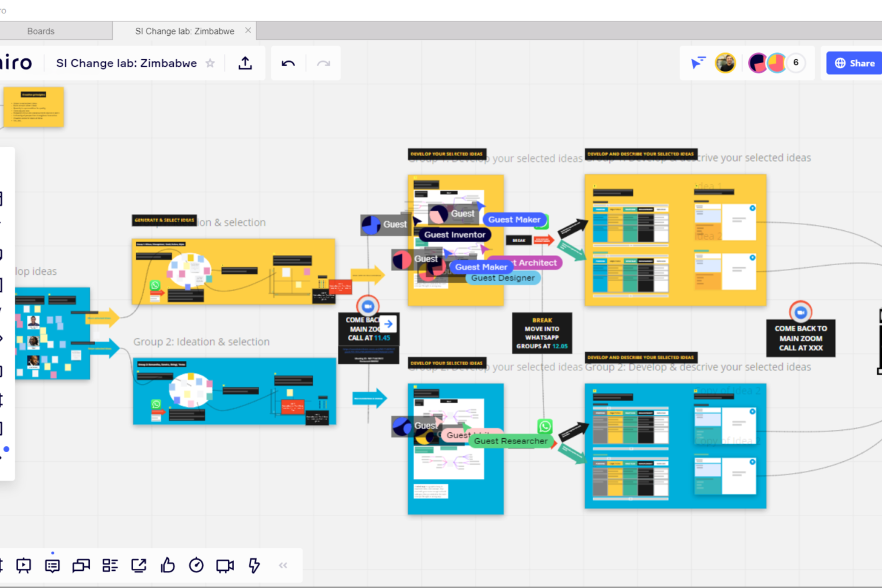Start voting with the thumbs-up icon

pyautogui.click(x=168, y=565)
